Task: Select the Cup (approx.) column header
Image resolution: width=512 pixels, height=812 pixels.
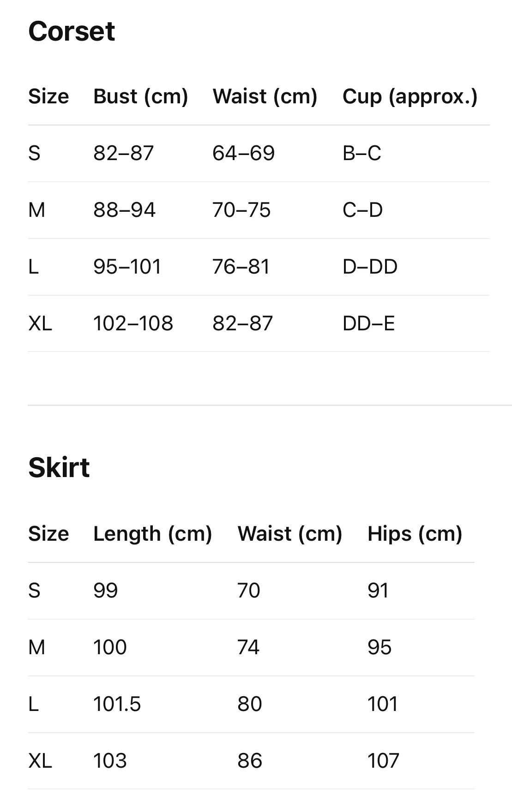Action: coord(410,96)
